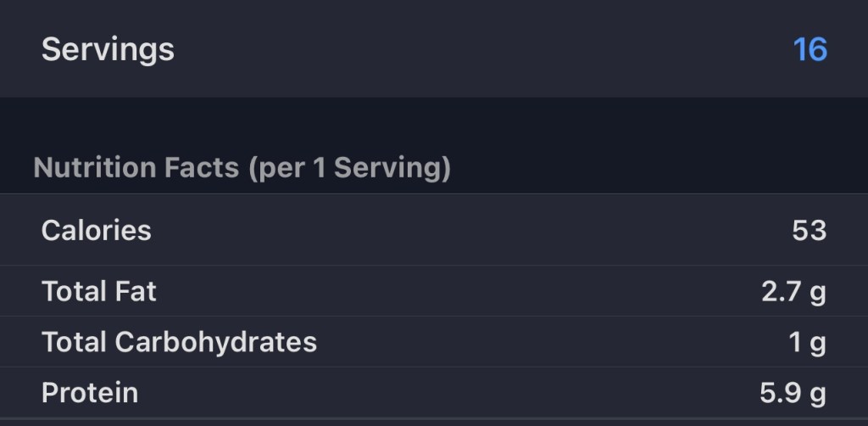The width and height of the screenshot is (868, 426).
Task: Select the Total Carbohydrates row label
Action: tap(179, 342)
